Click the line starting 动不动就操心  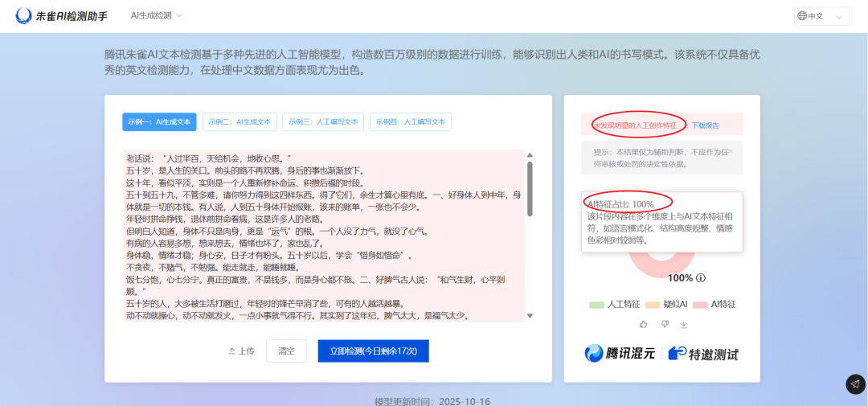tap(298, 316)
